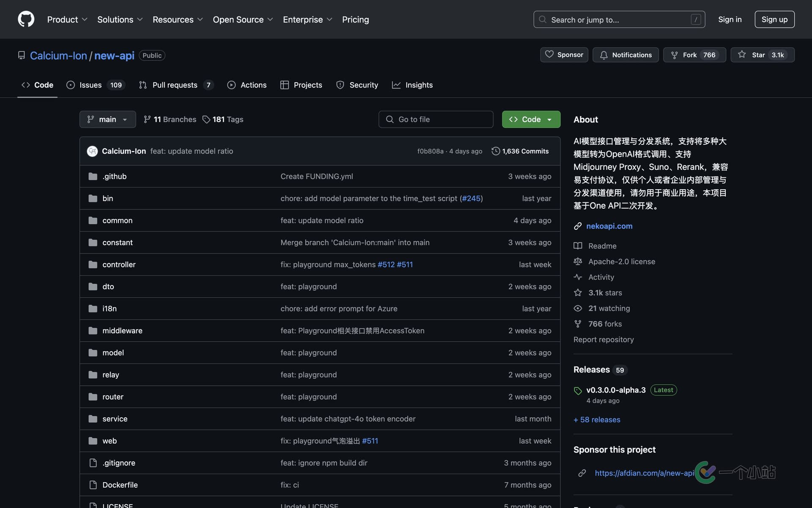Open the Open Source dropdown
The width and height of the screenshot is (812, 508).
[x=243, y=19]
